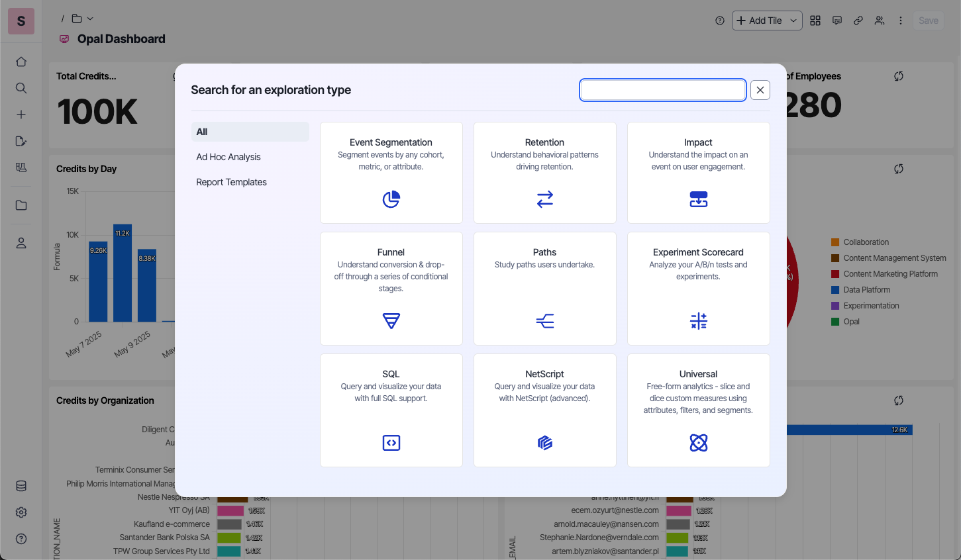This screenshot has width=961, height=560.
Task: Switch to the Ad Hoc Analysis category
Action: pos(228,157)
